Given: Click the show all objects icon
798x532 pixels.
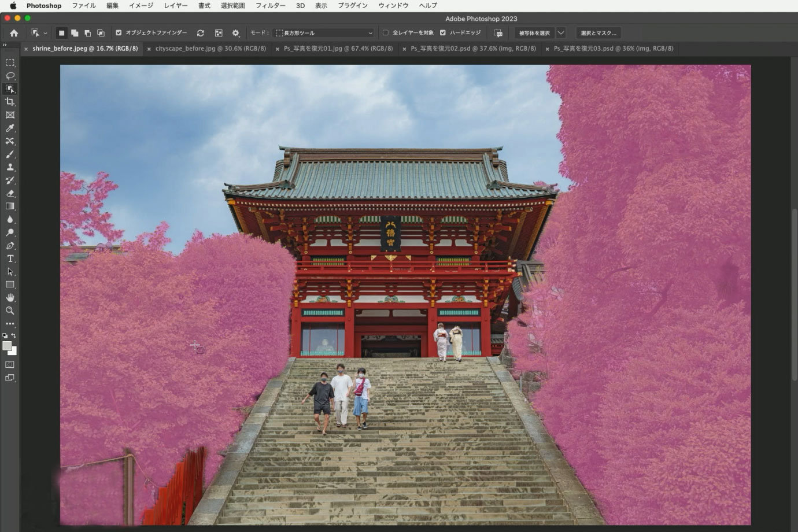Looking at the screenshot, I should (x=219, y=33).
